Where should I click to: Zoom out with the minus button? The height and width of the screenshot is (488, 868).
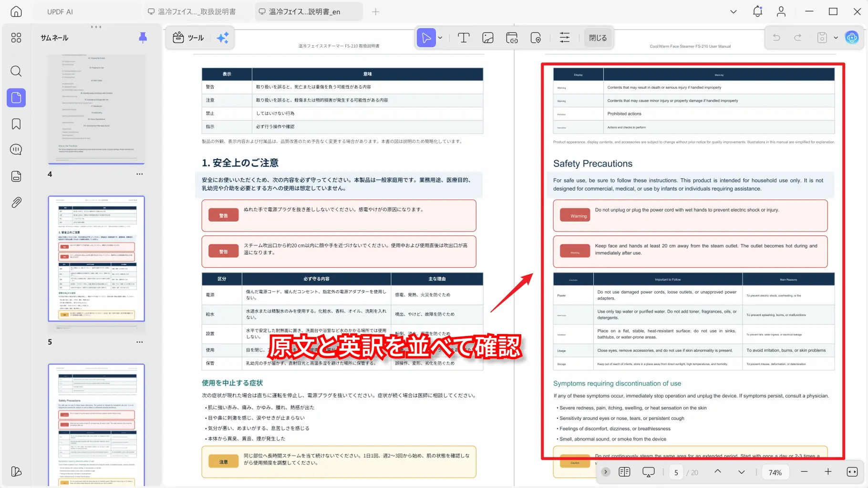point(804,472)
